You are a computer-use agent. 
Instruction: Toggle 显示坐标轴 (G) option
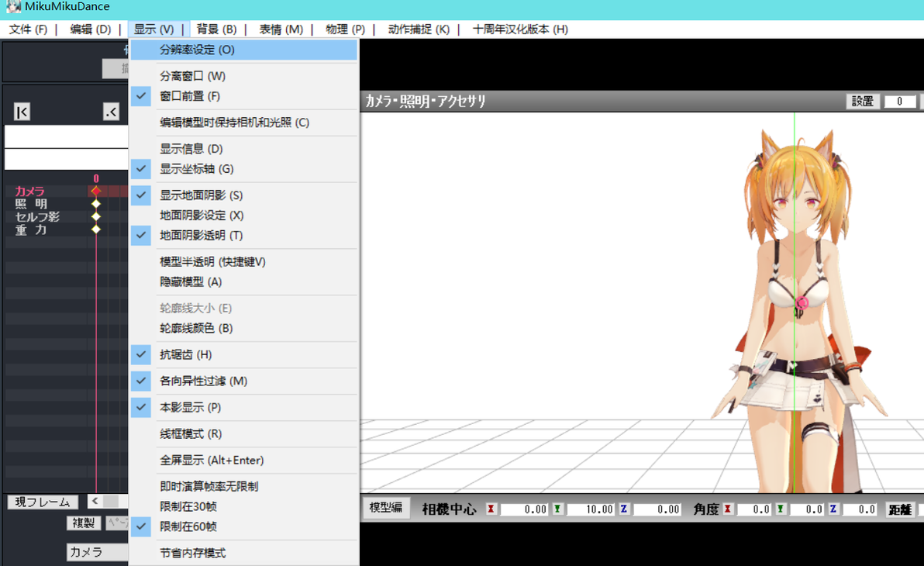pos(244,169)
